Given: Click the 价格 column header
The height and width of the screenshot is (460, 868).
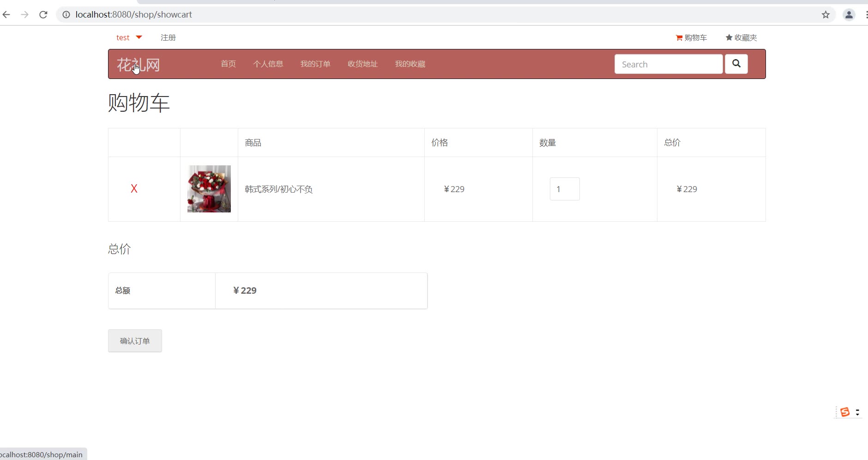Looking at the screenshot, I should pyautogui.click(x=439, y=142).
